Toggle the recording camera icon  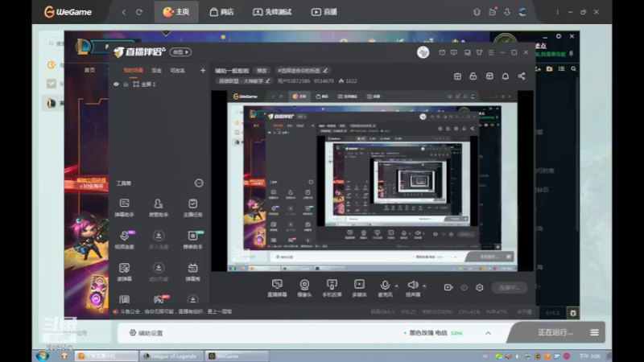tap(448, 288)
